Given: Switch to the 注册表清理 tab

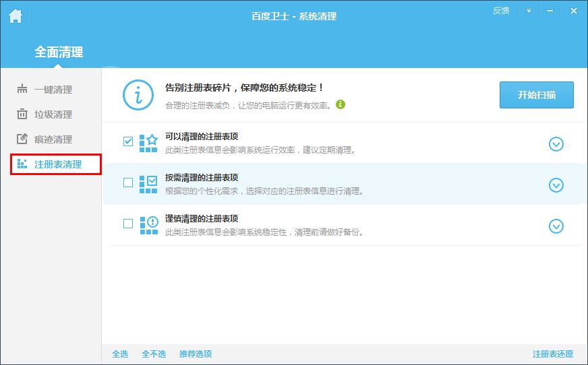Looking at the screenshot, I should coord(57,164).
